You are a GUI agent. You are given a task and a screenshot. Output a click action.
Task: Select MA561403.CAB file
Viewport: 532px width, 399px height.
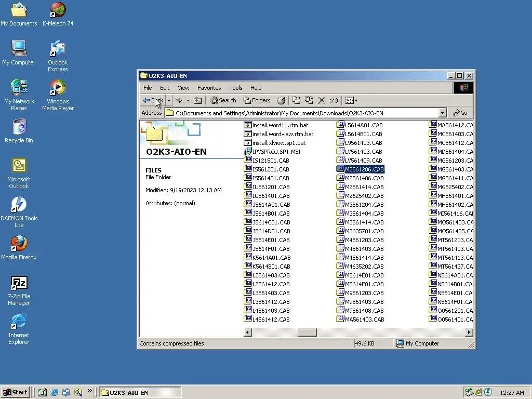pyautogui.click(x=361, y=319)
